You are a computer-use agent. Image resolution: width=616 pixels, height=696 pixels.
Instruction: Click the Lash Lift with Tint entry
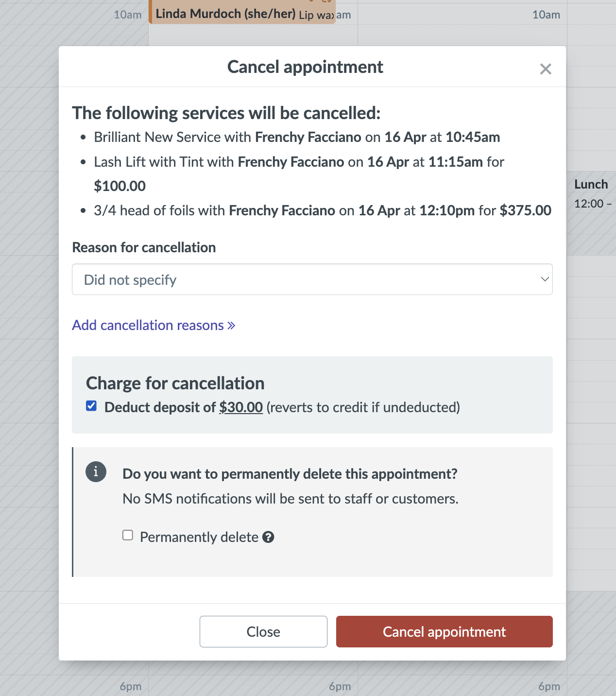point(299,162)
